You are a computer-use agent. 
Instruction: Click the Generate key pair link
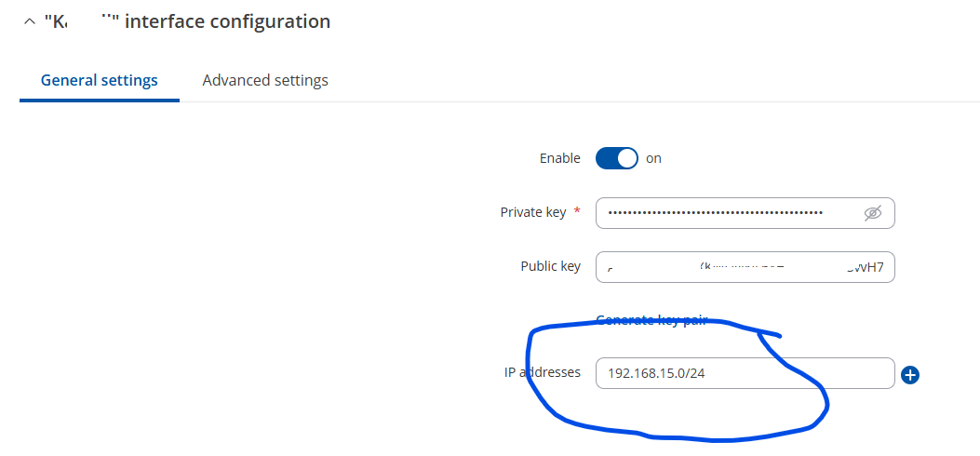click(x=651, y=320)
